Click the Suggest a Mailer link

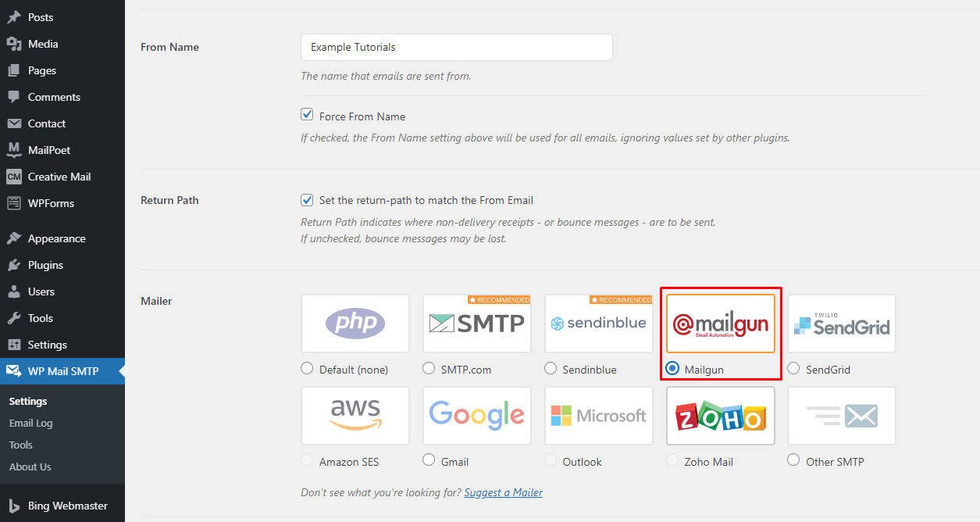503,492
